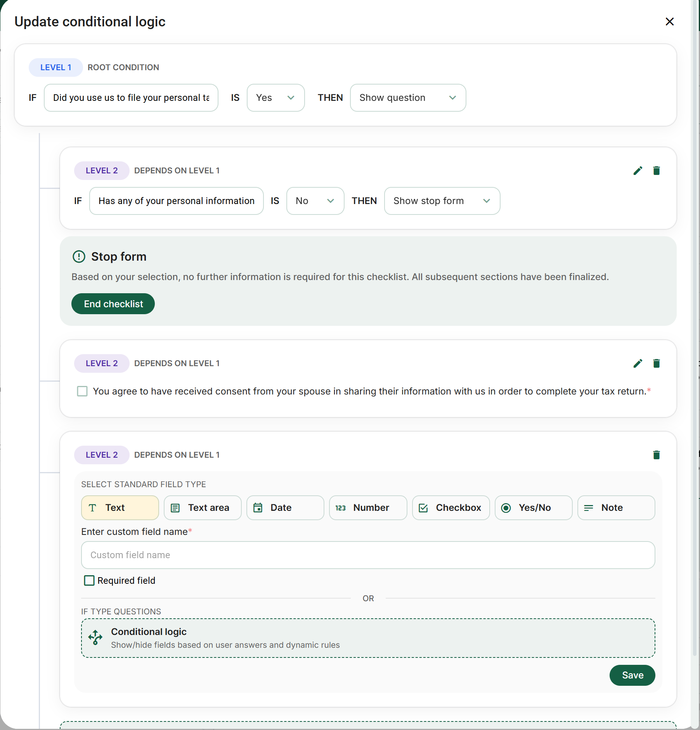Select the Yes/No field type
Viewport: 700px width, 730px height.
tap(533, 508)
